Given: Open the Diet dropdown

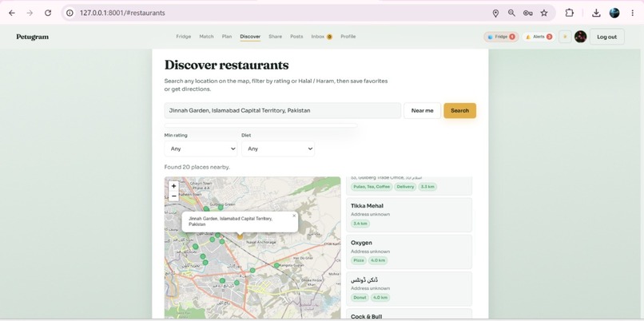Looking at the screenshot, I should point(278,149).
